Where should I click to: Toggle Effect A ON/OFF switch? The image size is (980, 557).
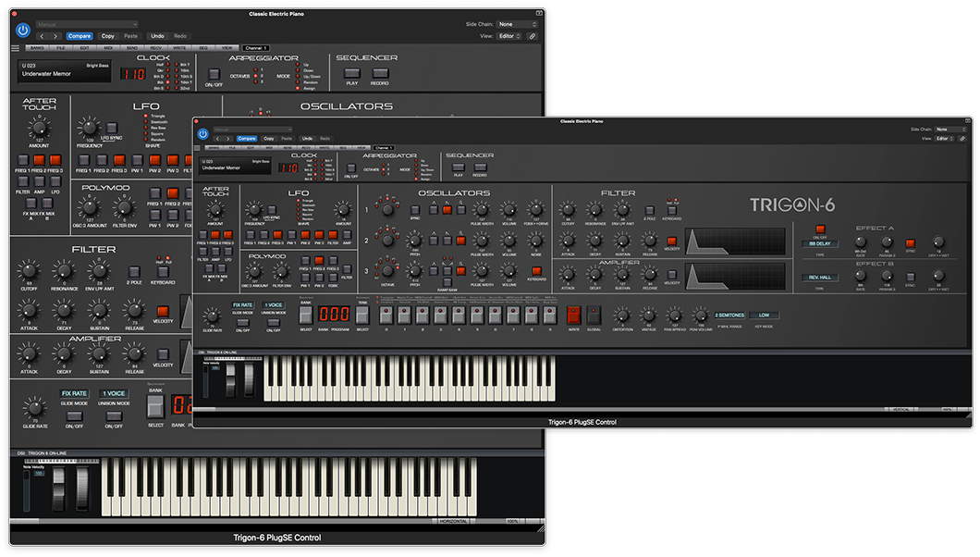(820, 229)
